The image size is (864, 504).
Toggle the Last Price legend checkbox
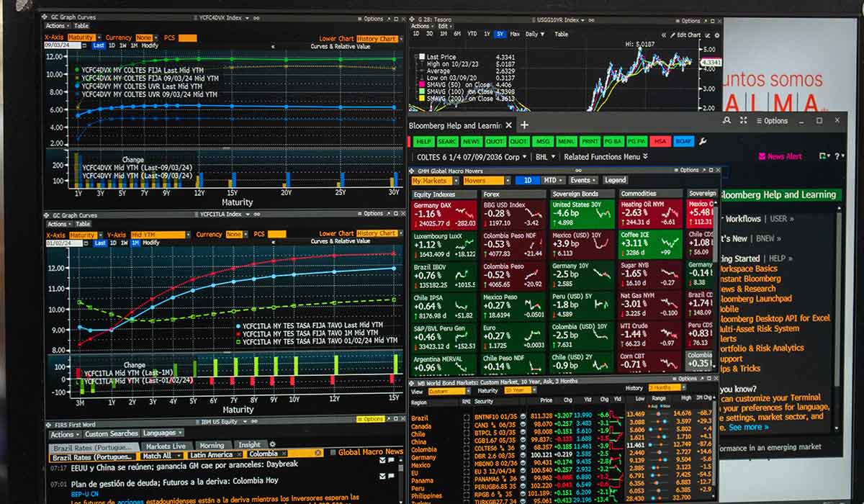pos(421,56)
